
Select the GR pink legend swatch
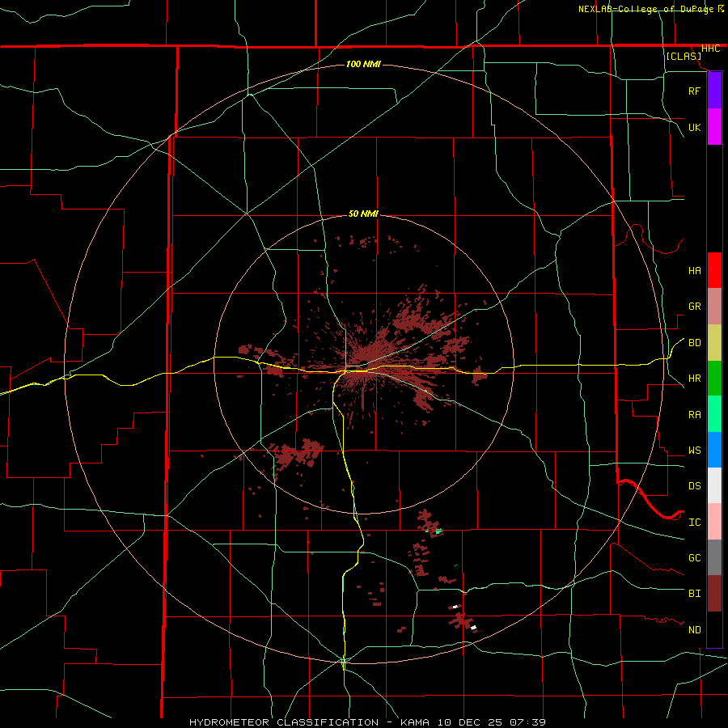coord(714,307)
